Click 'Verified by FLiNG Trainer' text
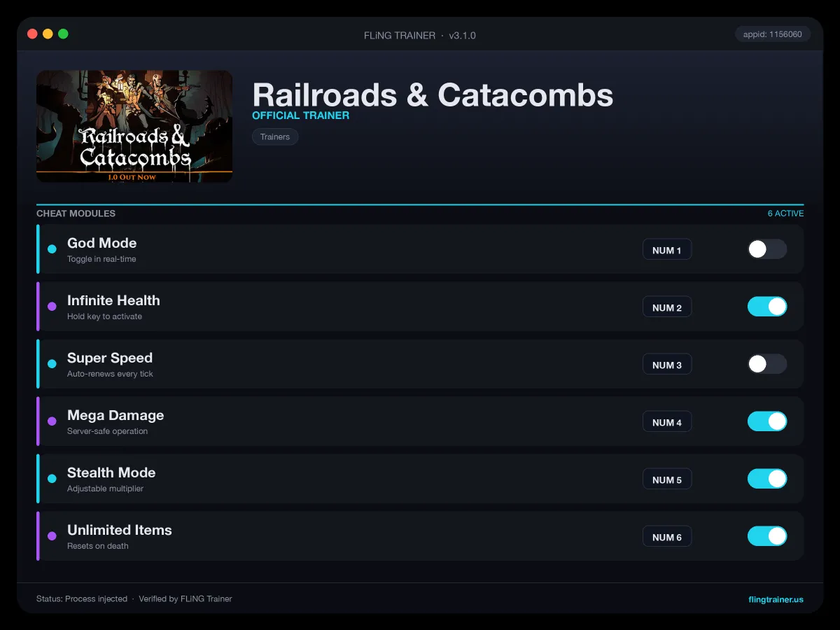This screenshot has height=630, width=840. point(185,599)
